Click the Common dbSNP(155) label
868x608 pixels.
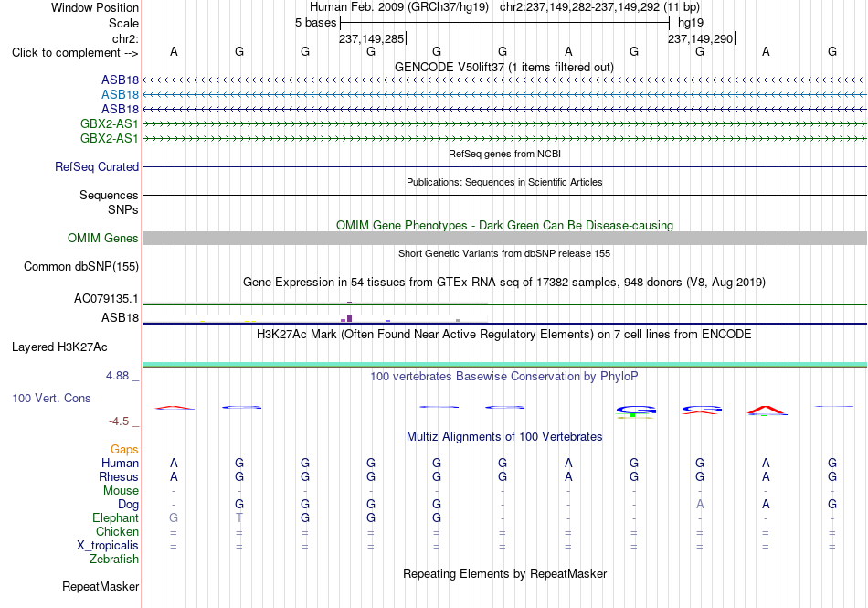tap(81, 266)
